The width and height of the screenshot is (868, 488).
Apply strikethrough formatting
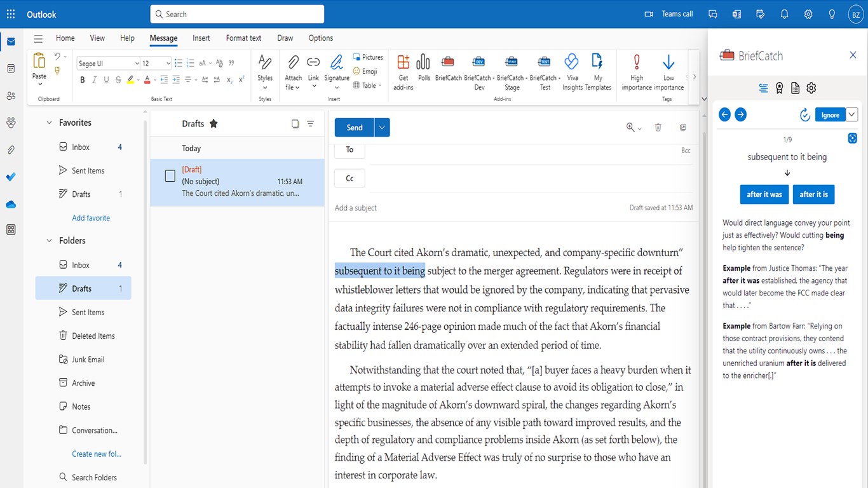point(118,80)
